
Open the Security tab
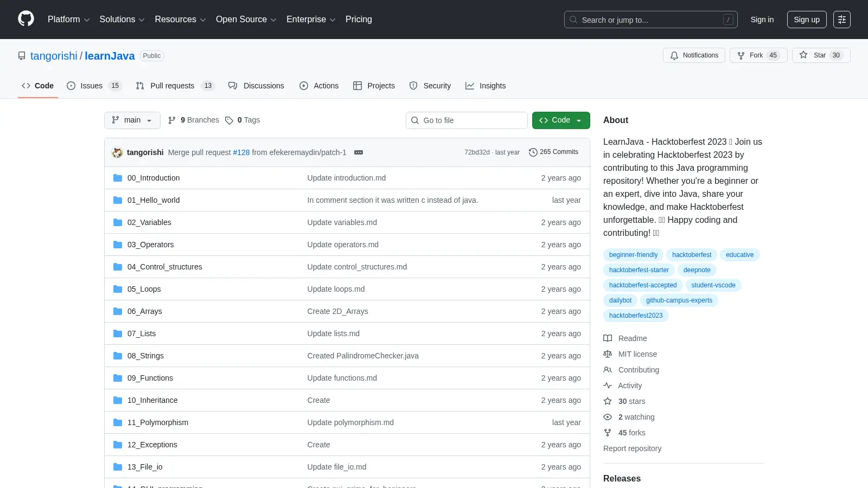[x=430, y=86]
